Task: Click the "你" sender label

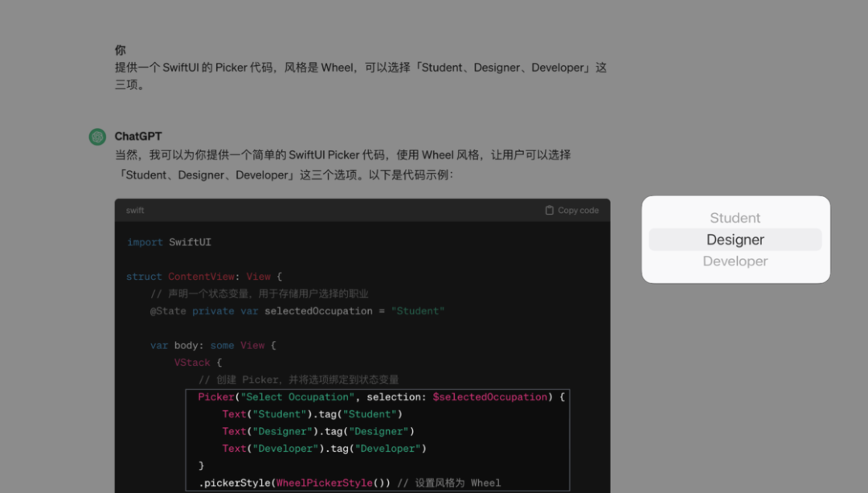Action: click(x=120, y=51)
